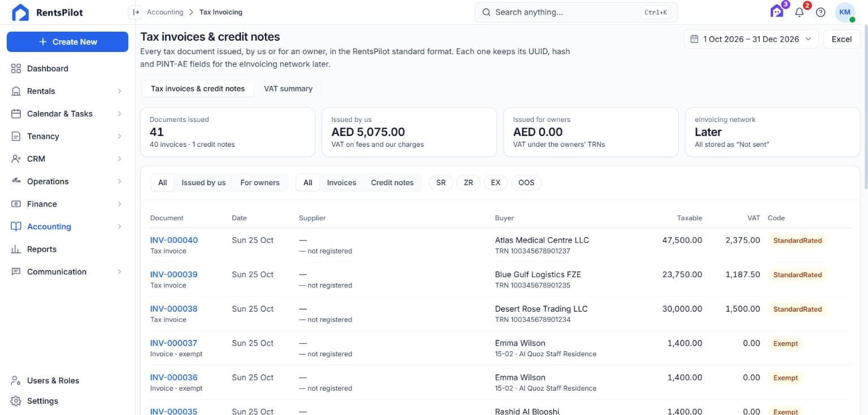Click the Communication message icon
This screenshot has height=415, width=868.
tap(16, 272)
